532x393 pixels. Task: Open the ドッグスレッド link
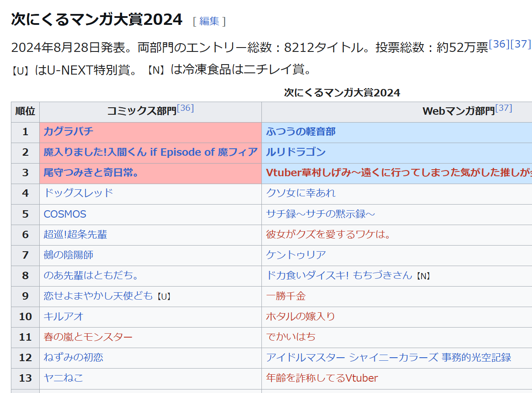coord(79,193)
